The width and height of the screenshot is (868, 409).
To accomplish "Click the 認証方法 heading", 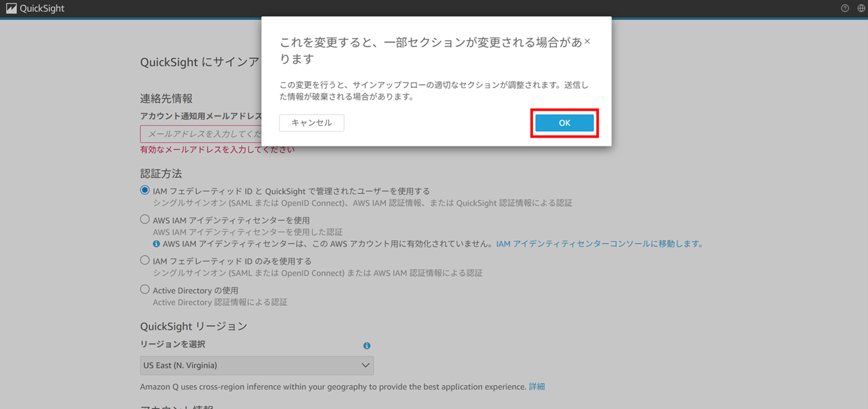I will 161,174.
